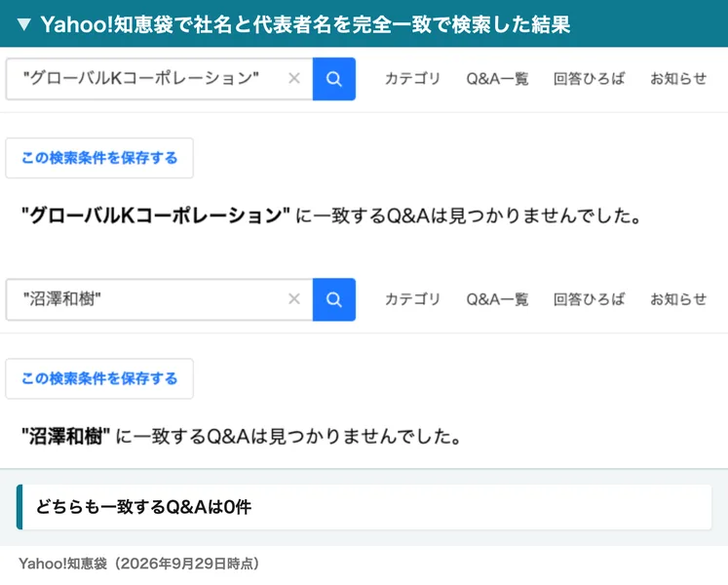
Task: Select the summary どちらも一致するQ&Aは0件
Action: (x=143, y=507)
